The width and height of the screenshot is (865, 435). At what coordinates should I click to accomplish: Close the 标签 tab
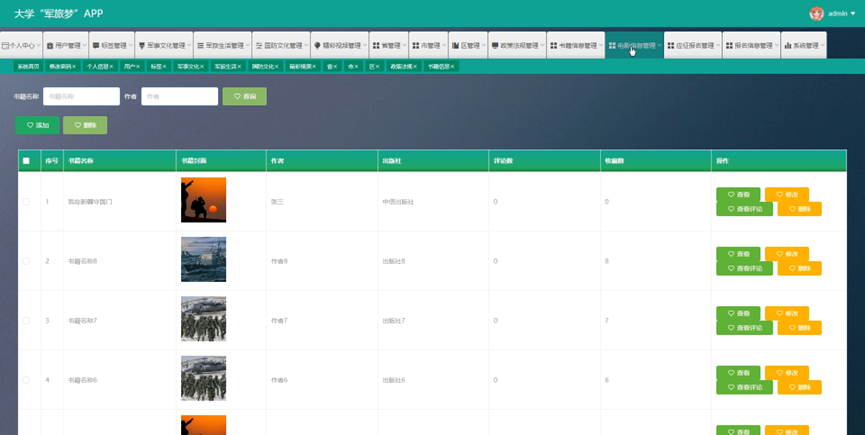click(164, 67)
